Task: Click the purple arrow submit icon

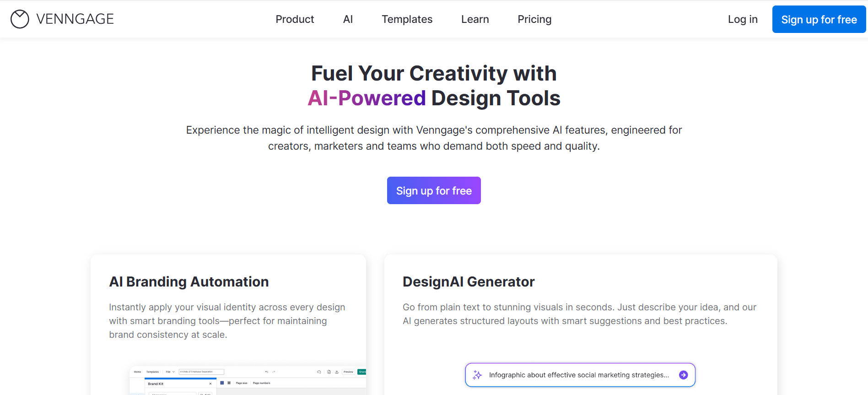Action: tap(683, 375)
